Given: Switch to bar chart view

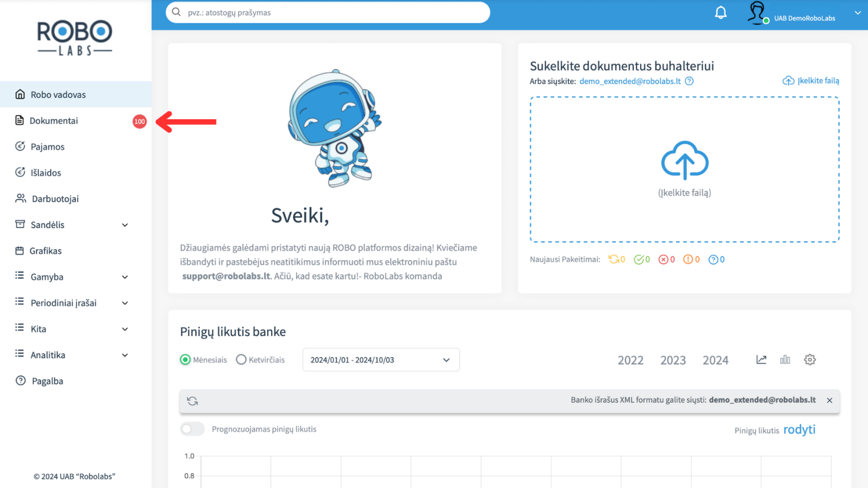Looking at the screenshot, I should [x=785, y=359].
